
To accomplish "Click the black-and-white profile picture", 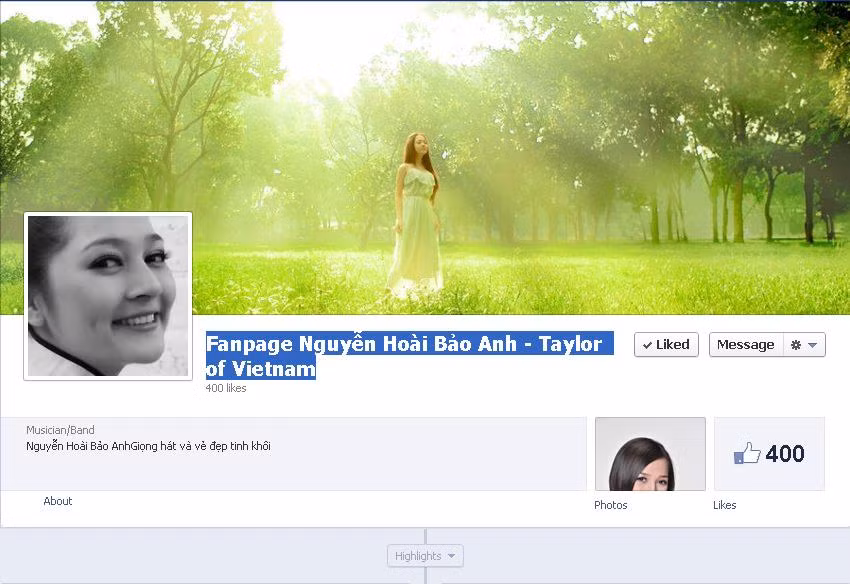I will [108, 296].
